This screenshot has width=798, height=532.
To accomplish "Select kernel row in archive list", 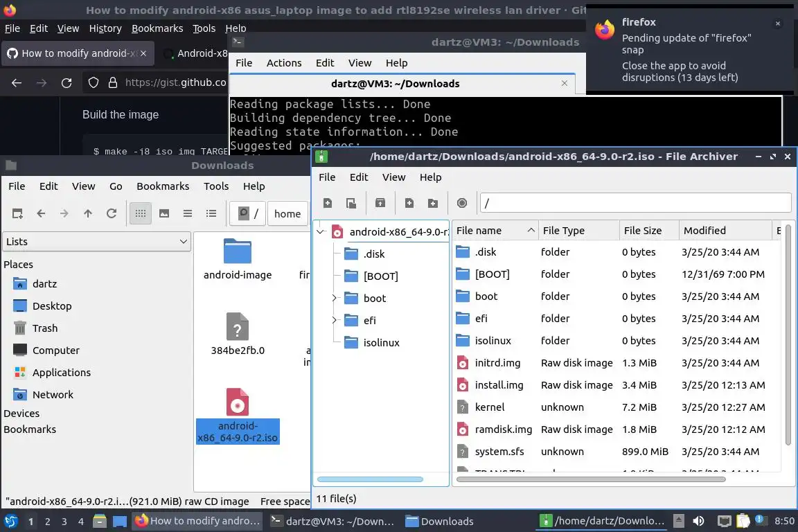I will point(617,407).
